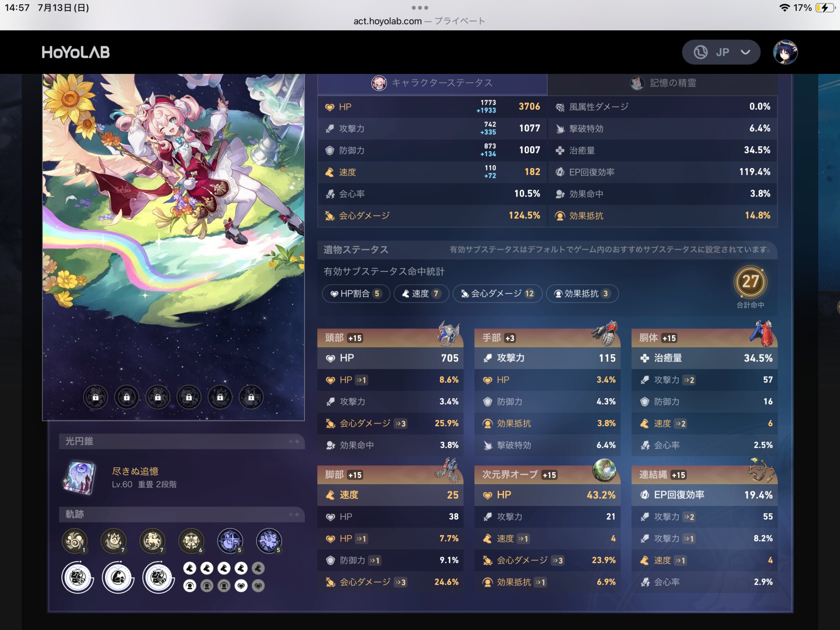Screen dimensions: 840x630
Task: Tap the first white bonus ability icon
Action: [78, 577]
